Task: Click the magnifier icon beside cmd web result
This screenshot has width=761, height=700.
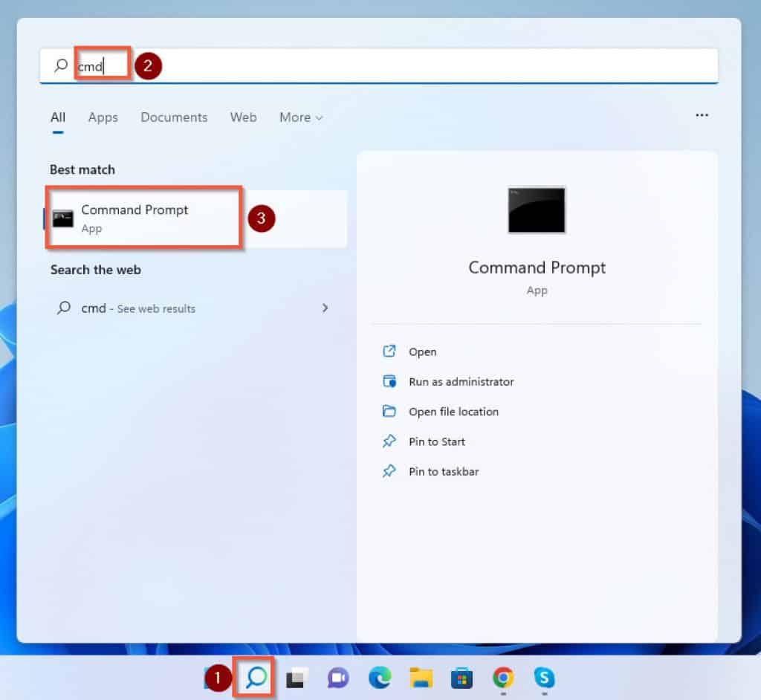Action: click(x=64, y=308)
